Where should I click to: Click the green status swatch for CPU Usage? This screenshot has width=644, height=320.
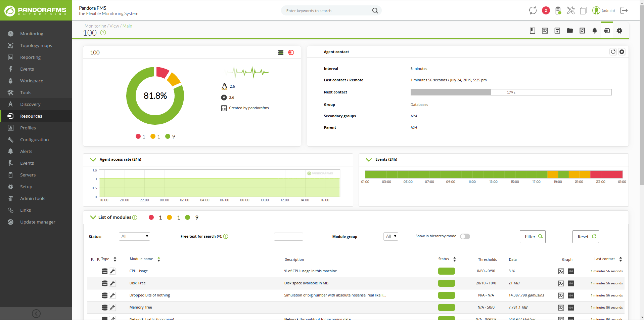[x=447, y=271]
